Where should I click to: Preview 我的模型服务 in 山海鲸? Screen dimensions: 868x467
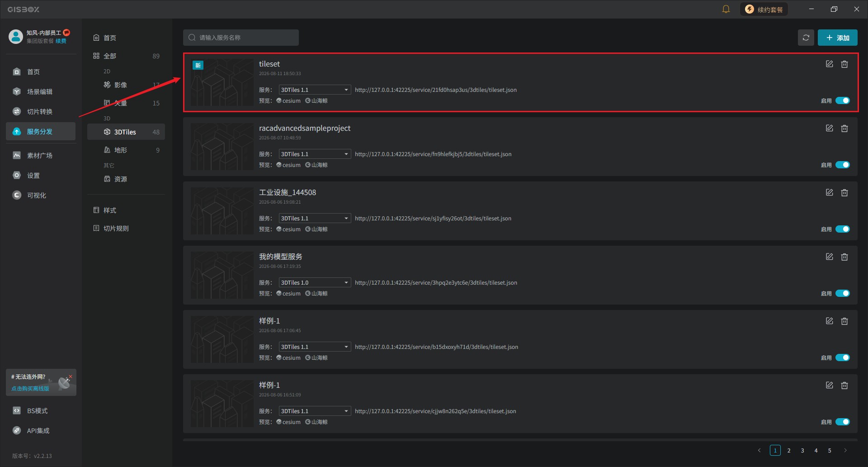coord(316,294)
